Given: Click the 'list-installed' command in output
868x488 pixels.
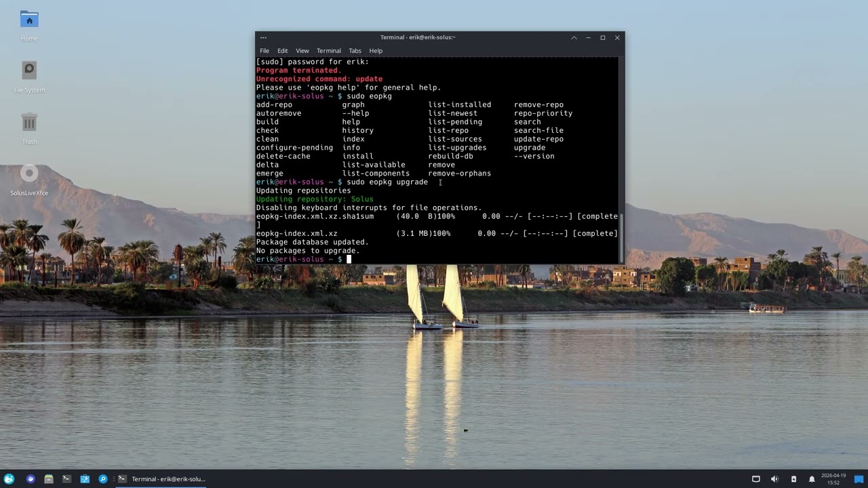Looking at the screenshot, I should tap(459, 104).
